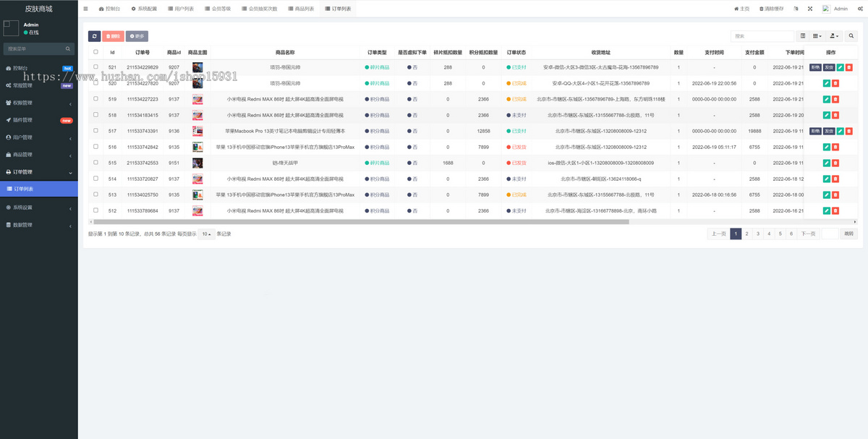The height and width of the screenshot is (439, 868).
Task: Click the fullscreen icon in top bar
Action: [x=809, y=9]
